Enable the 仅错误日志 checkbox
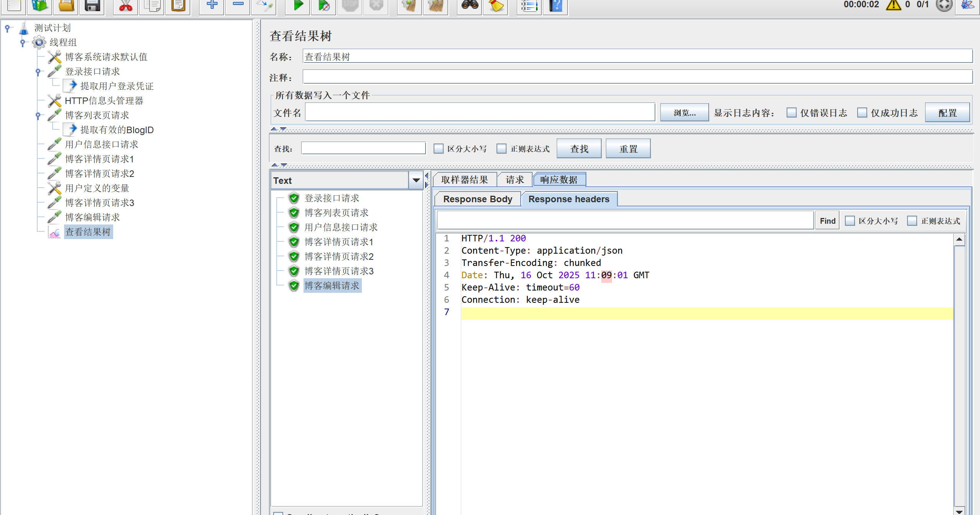This screenshot has width=980, height=515. pos(791,113)
